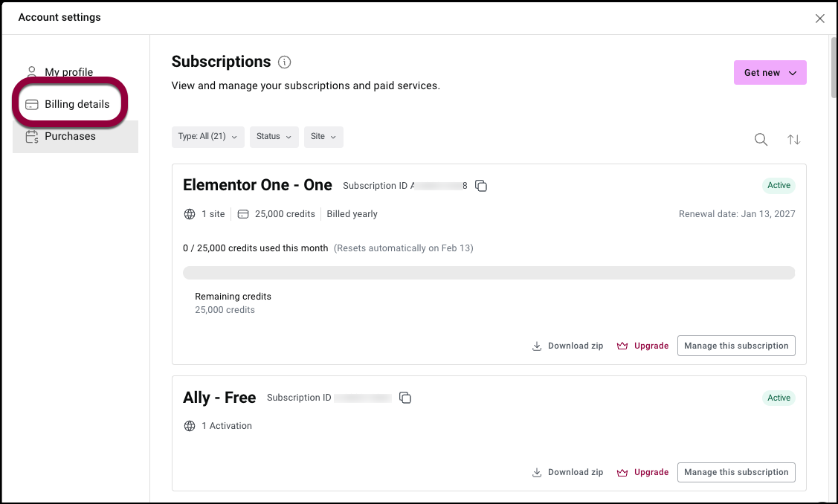Viewport: 838px width, 504px height.
Task: Open the Status filter dropdown
Action: tap(274, 137)
